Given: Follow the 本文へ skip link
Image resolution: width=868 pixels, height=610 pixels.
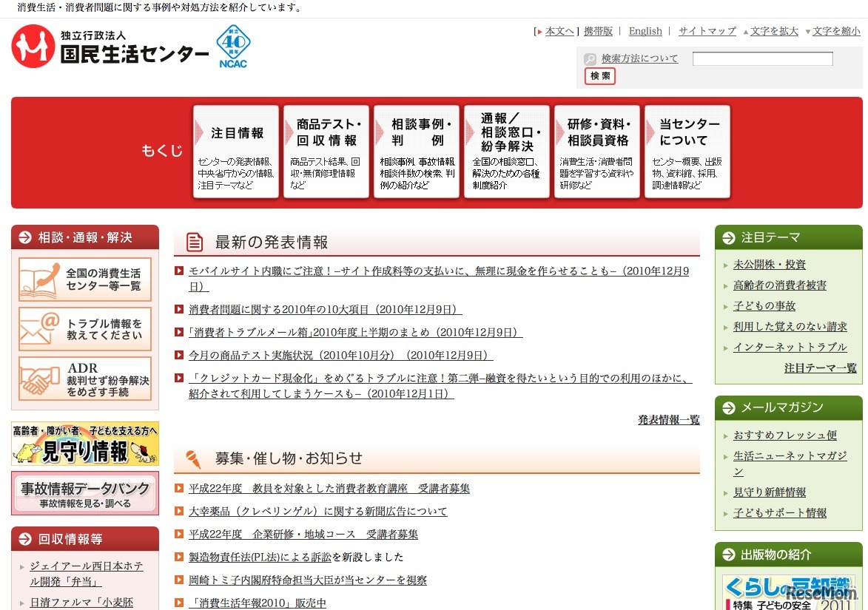Looking at the screenshot, I should click(x=559, y=32).
